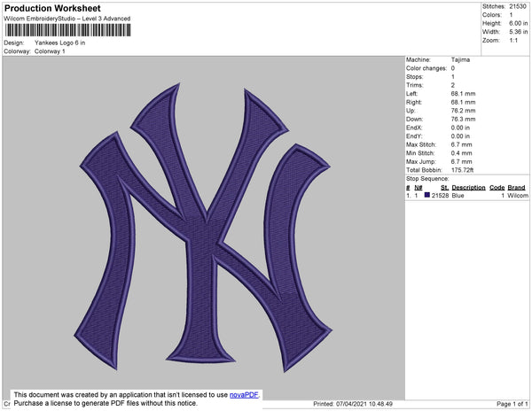Select 'EndX:' label

[x=414, y=128]
